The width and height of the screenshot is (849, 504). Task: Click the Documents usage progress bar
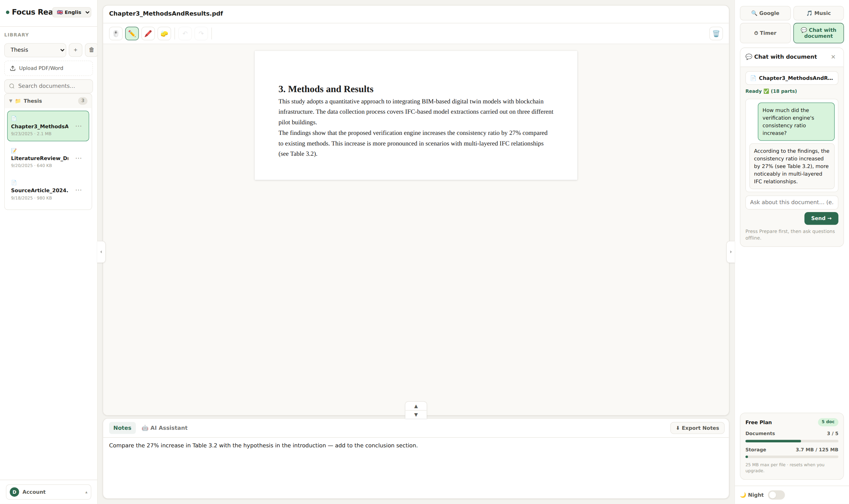(x=792, y=441)
